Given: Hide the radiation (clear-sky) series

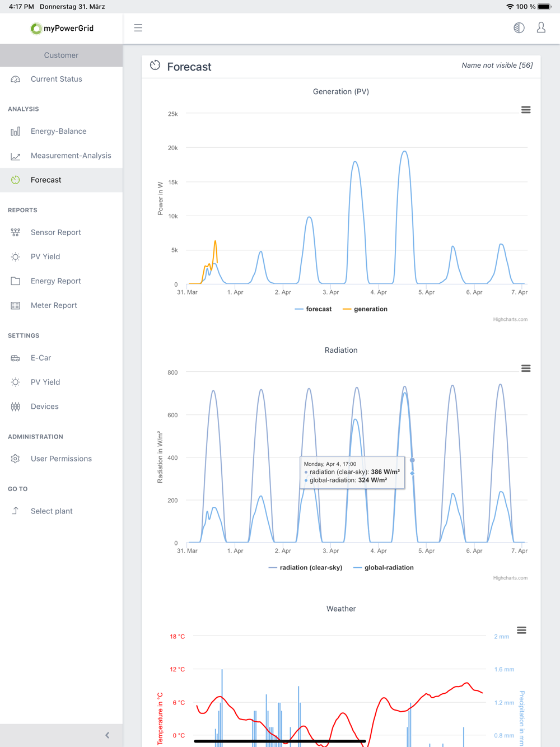Looking at the screenshot, I should [305, 568].
